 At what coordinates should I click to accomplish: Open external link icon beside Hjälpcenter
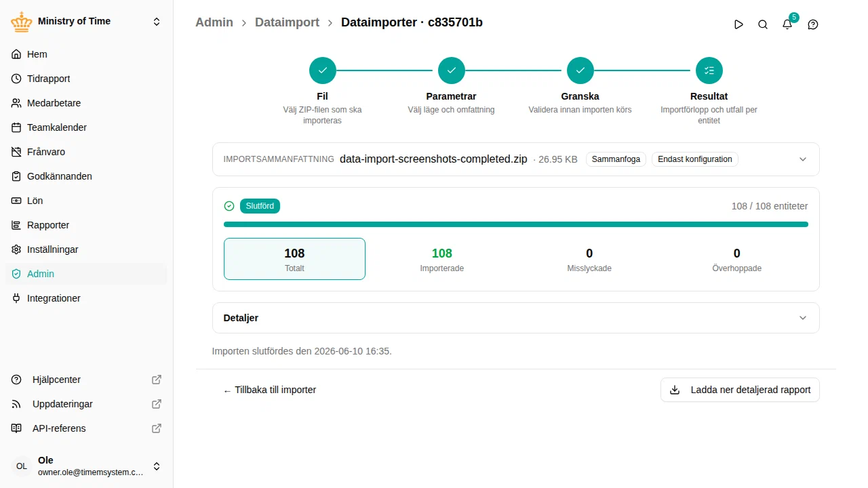[x=157, y=380]
